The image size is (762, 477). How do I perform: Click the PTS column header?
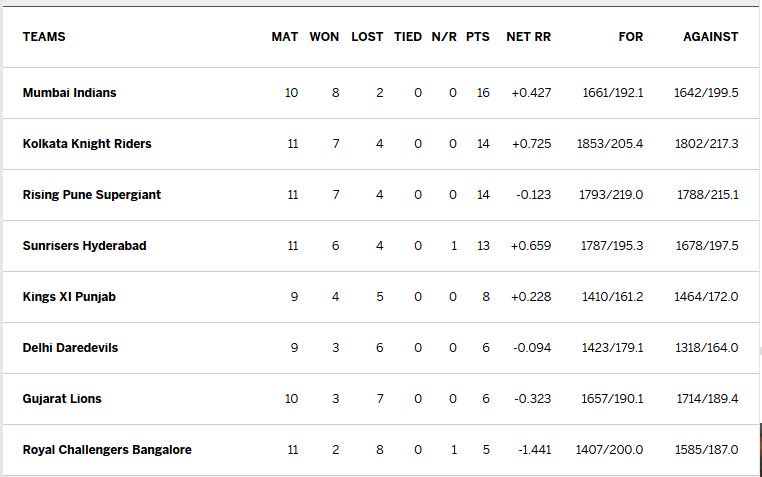coord(478,37)
